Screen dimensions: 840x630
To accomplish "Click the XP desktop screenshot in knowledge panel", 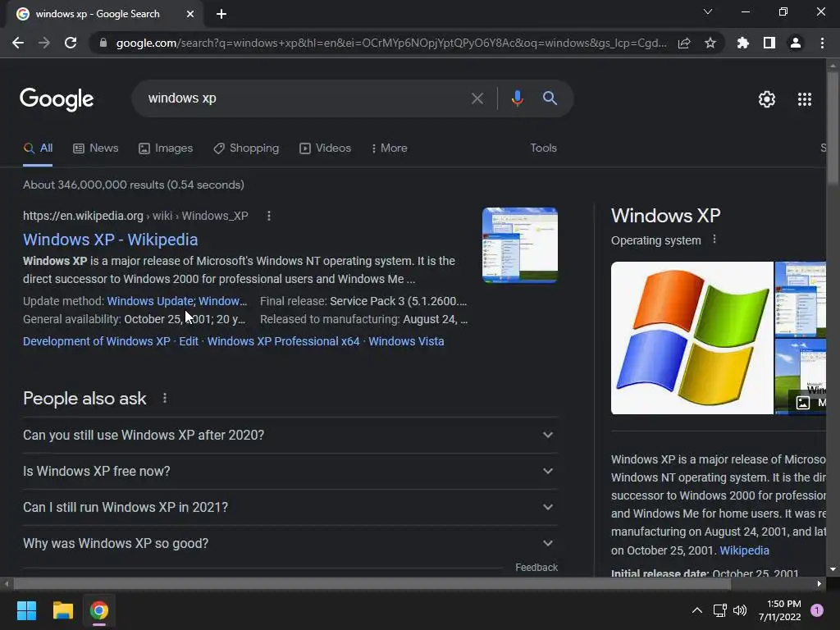I will coord(801,299).
